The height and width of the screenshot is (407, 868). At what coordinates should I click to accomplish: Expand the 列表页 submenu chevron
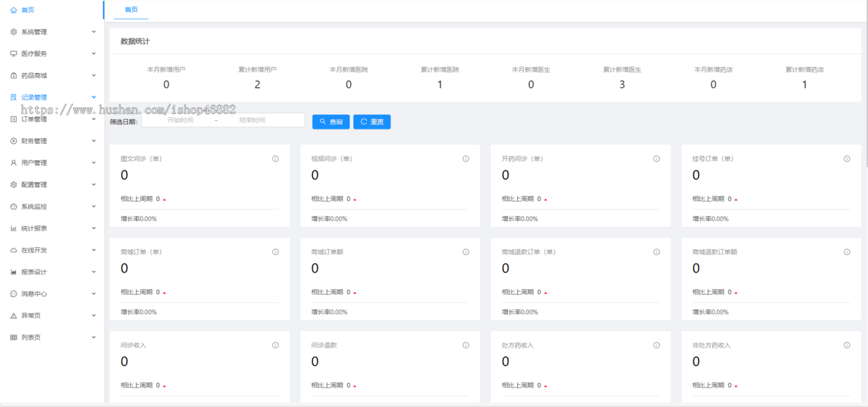coord(94,338)
